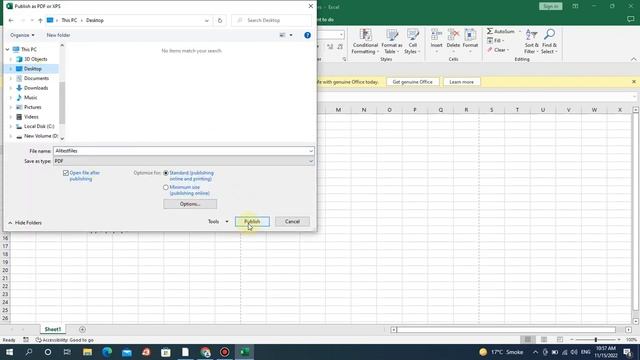This screenshot has width=640, height=360.
Task: Click AutoSum in the Editing group
Action: [x=501, y=31]
